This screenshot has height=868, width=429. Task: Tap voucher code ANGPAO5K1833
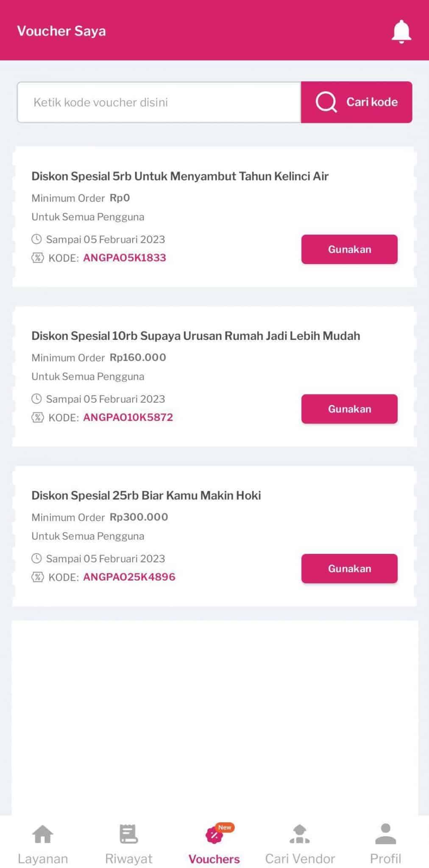click(125, 258)
